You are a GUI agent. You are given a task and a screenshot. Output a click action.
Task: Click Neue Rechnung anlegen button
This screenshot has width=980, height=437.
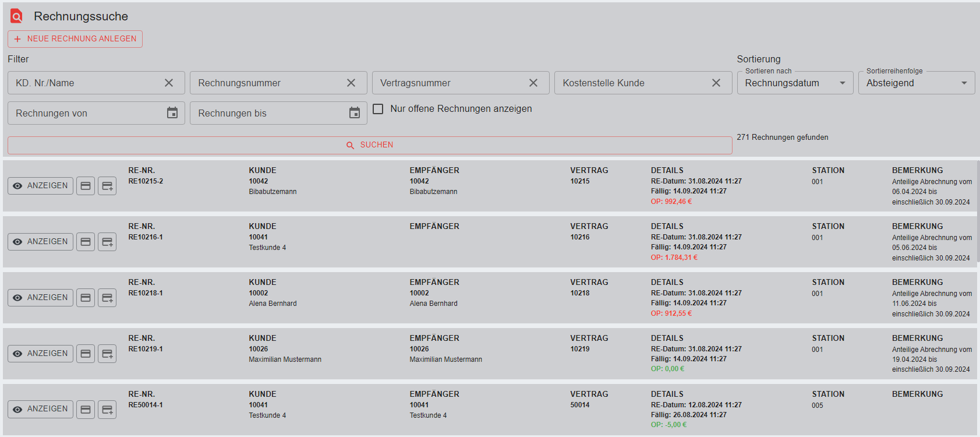pyautogui.click(x=75, y=39)
